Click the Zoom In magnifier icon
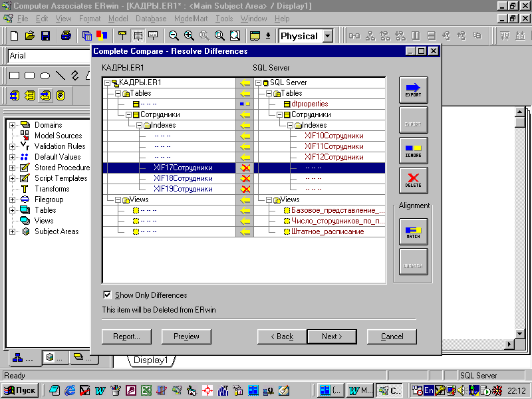 coord(189,36)
